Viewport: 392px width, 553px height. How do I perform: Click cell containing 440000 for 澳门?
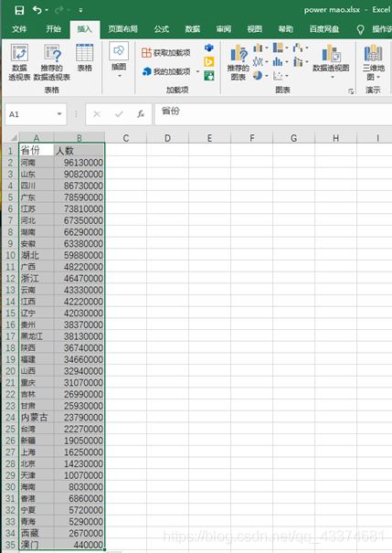tap(79, 545)
